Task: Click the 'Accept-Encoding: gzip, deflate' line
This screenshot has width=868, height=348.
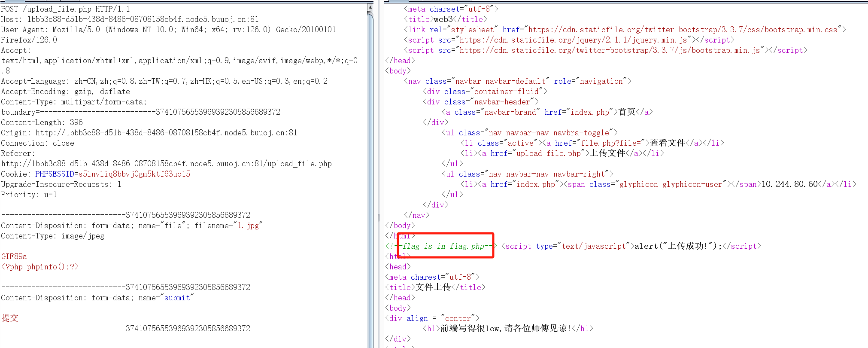Action: pyautogui.click(x=65, y=92)
